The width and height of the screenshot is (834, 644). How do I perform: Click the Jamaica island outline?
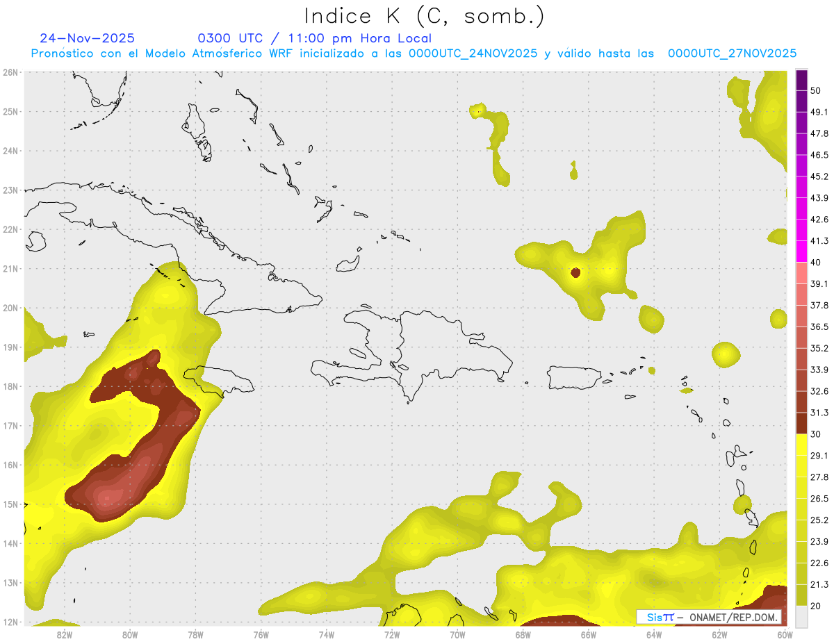pyautogui.click(x=219, y=380)
